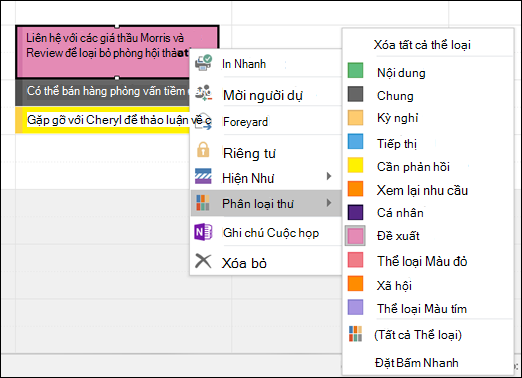This screenshot has height=378, width=522.
Task: Select the Đề xuất category label
Action: point(398,236)
